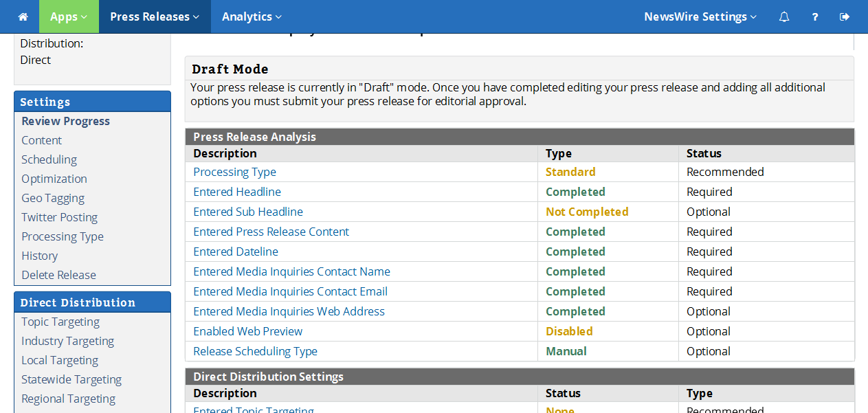The height and width of the screenshot is (413, 868).
Task: Click the Entered Sub Headline link
Action: 248,212
